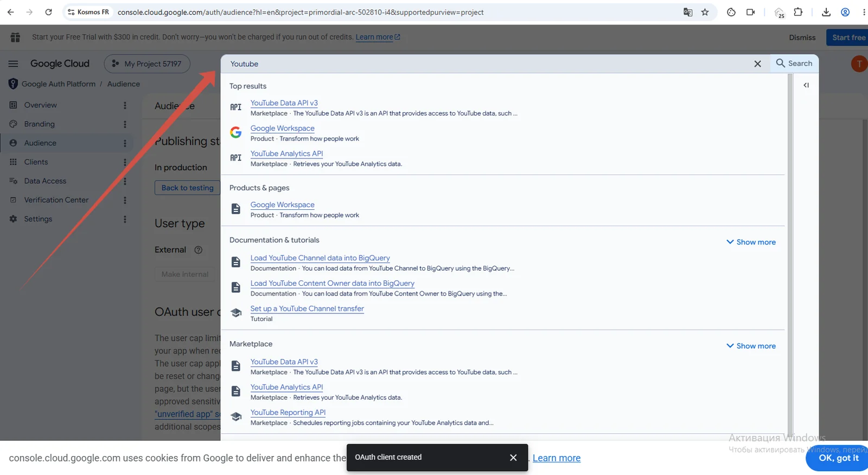Screen dimensions: 868x475
Task: Open My Project 57197 project selector
Action: 147,63
